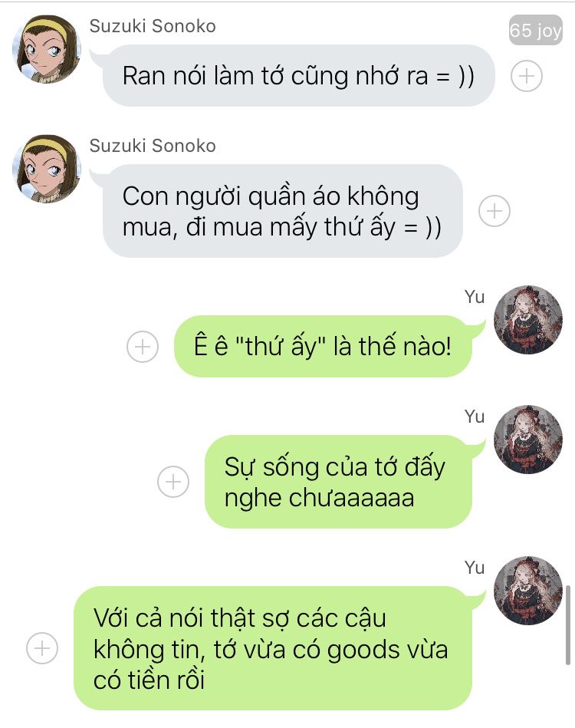Click plus icon beside "Sự sống của tớ" message
The image size is (575, 728).
pyautogui.click(x=173, y=482)
